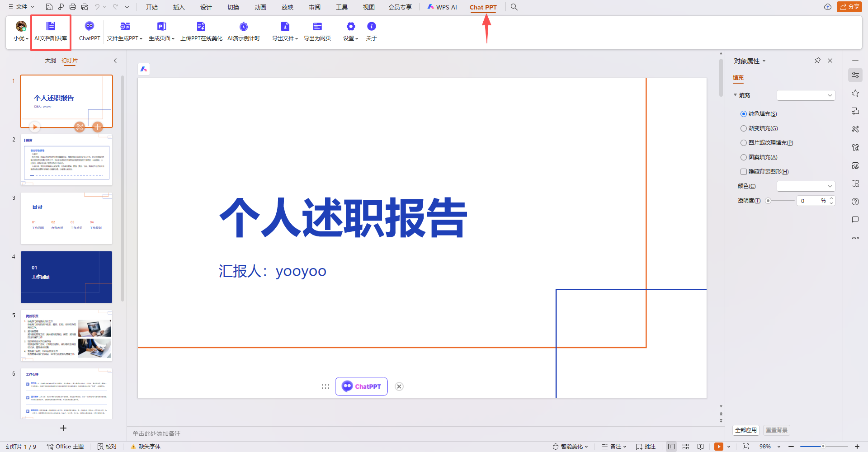Click the 透明度 transparency slider
868x452 pixels.
[x=781, y=201]
